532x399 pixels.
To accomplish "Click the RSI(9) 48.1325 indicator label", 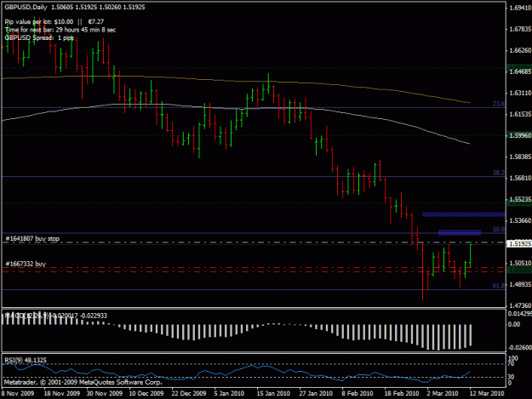I will [26, 360].
